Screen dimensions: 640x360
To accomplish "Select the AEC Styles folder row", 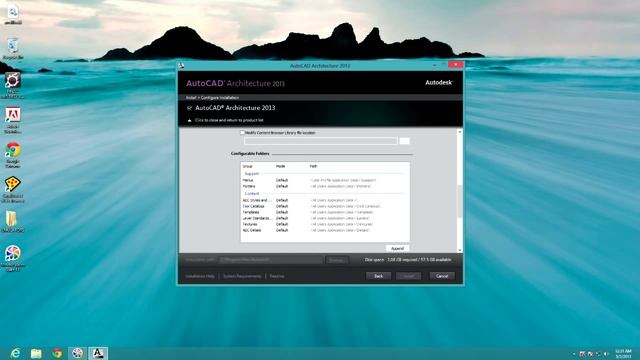I will [325, 200].
